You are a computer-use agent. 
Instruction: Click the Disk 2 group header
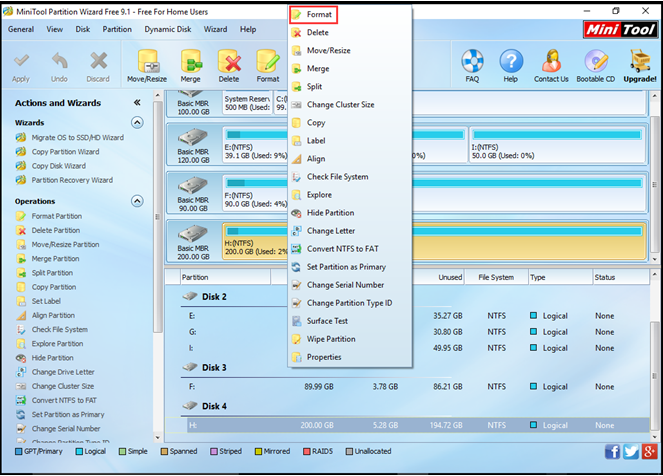coord(204,296)
